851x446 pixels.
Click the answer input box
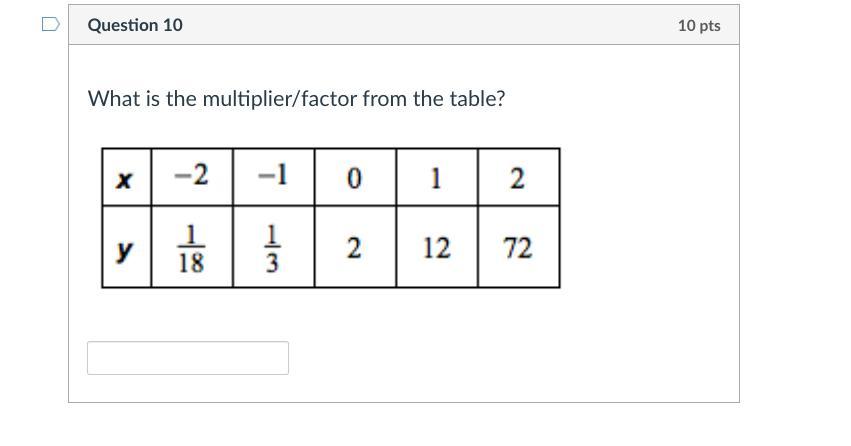pyautogui.click(x=188, y=358)
